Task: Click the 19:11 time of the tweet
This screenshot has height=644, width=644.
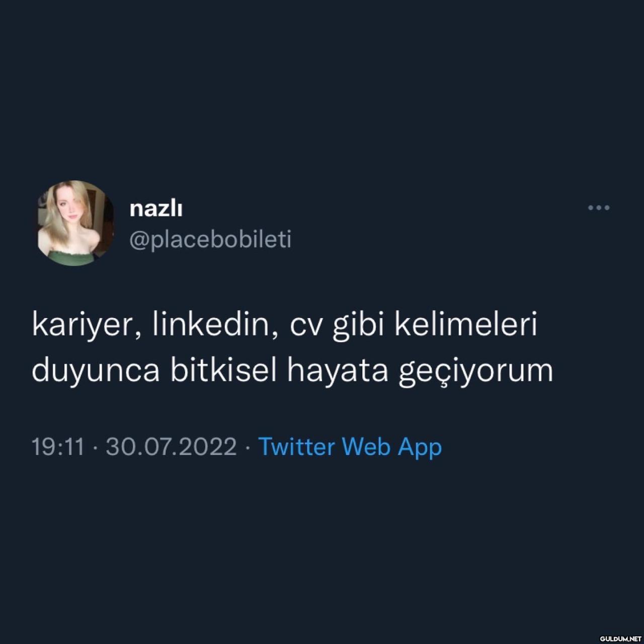Action: click(58, 447)
